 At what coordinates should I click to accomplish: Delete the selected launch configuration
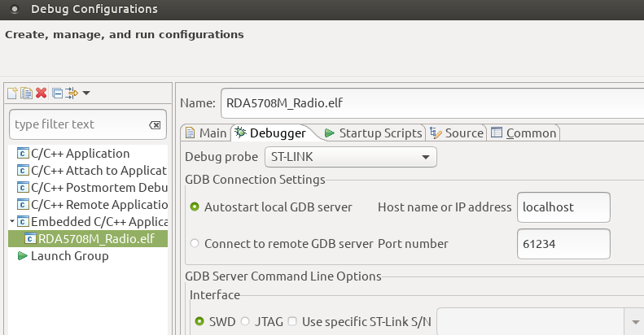coord(41,94)
